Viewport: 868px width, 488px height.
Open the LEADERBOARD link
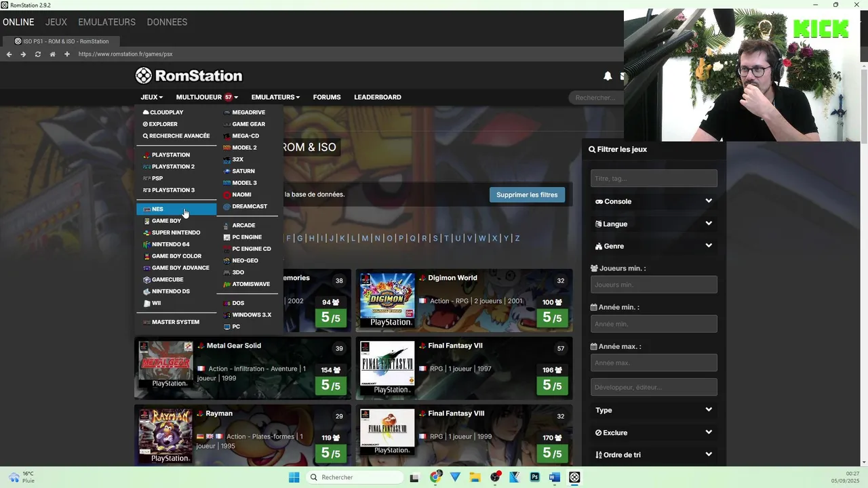[378, 97]
